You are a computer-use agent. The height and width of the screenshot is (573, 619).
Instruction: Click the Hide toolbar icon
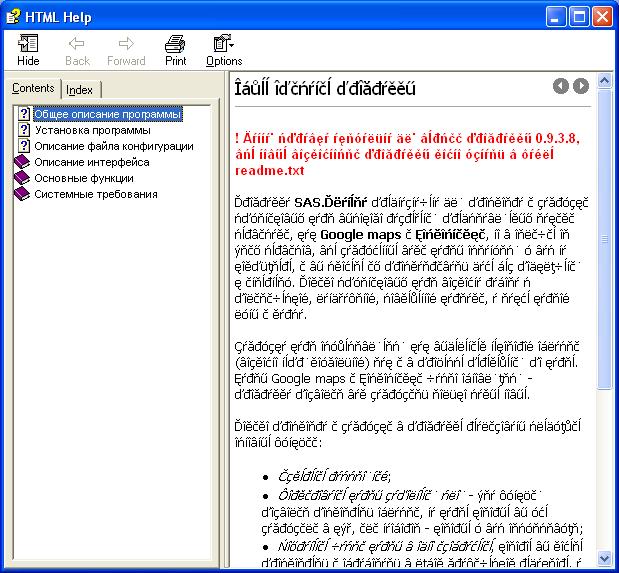pyautogui.click(x=28, y=50)
